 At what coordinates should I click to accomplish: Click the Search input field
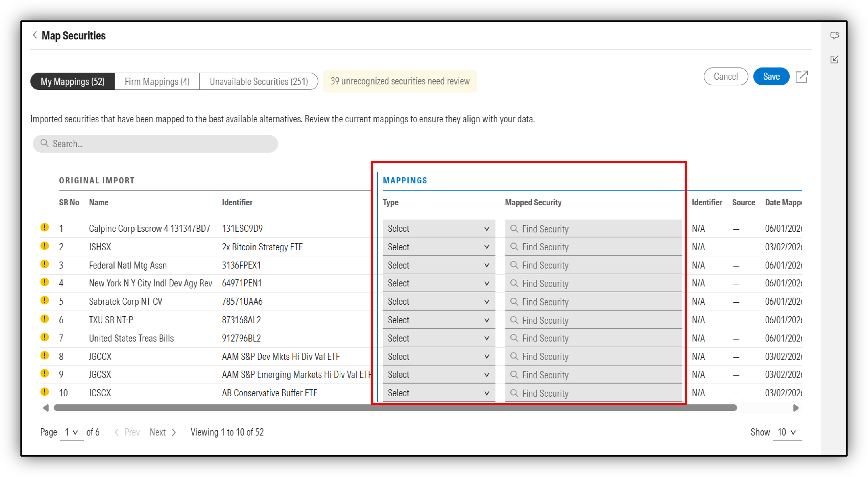pyautogui.click(x=155, y=144)
